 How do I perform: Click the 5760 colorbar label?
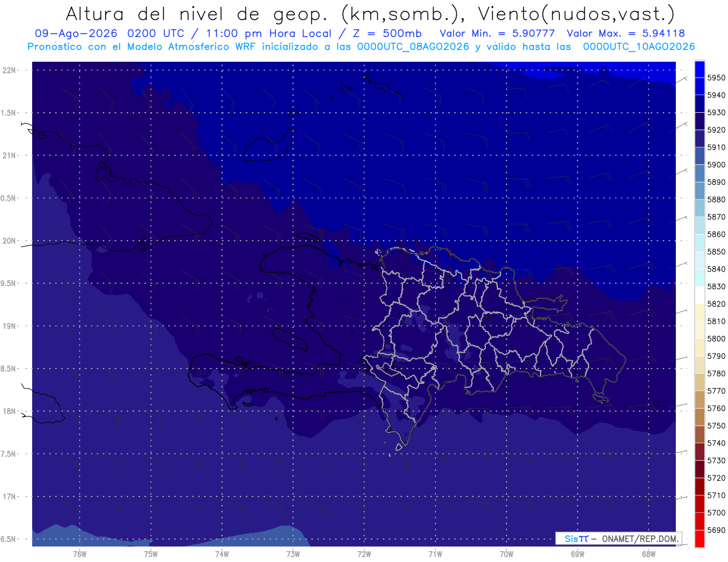716,408
